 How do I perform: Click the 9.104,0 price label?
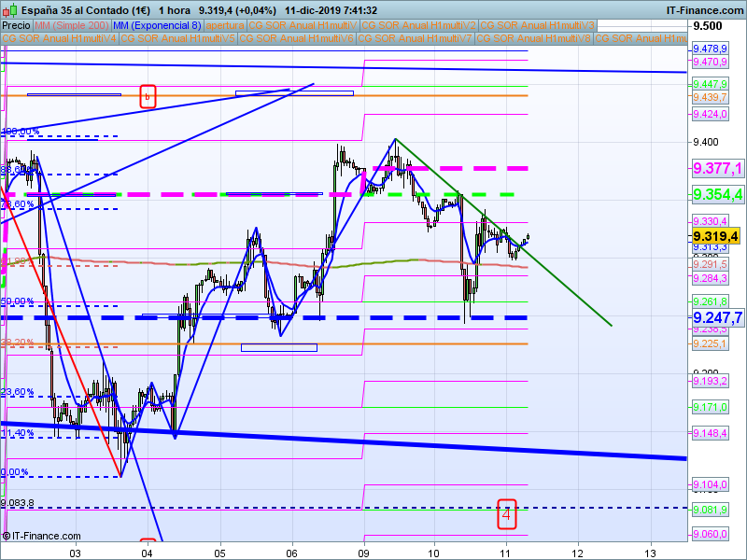710,484
